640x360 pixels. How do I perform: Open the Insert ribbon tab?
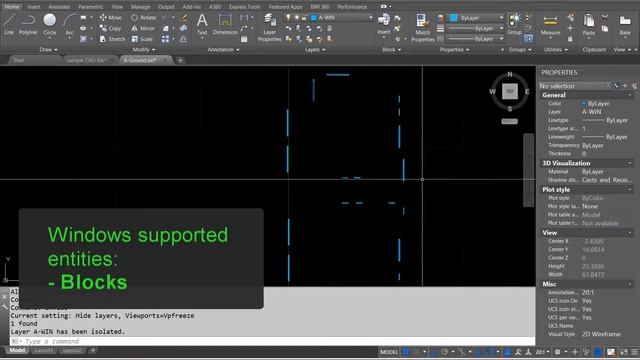(x=34, y=7)
